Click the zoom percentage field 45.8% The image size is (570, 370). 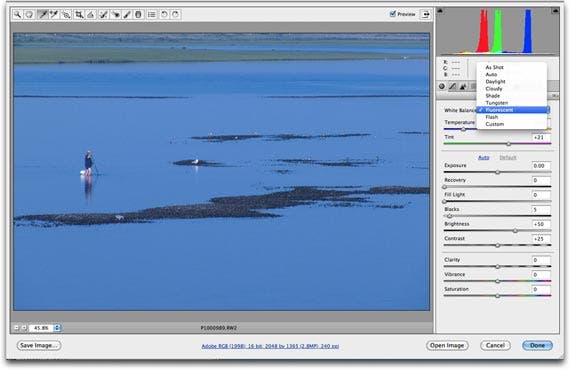click(41, 328)
